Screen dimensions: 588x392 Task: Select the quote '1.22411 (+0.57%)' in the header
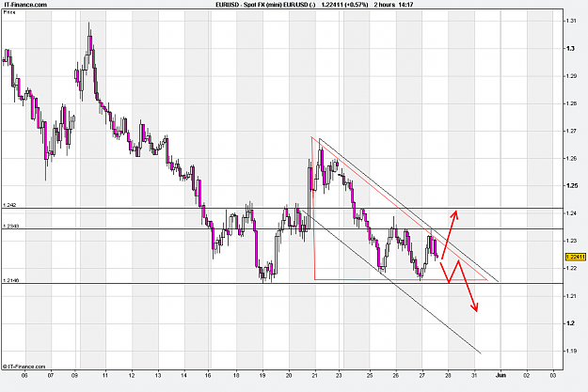344,5
